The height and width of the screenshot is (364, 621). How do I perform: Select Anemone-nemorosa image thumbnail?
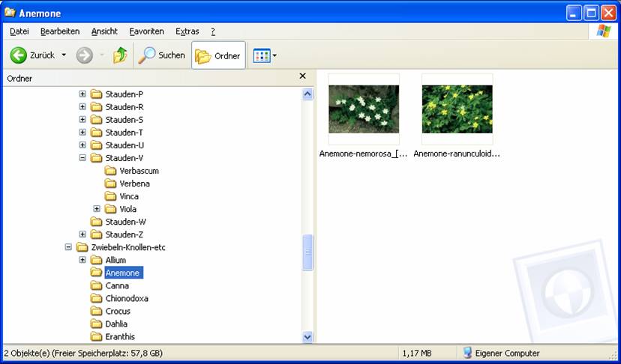[363, 109]
